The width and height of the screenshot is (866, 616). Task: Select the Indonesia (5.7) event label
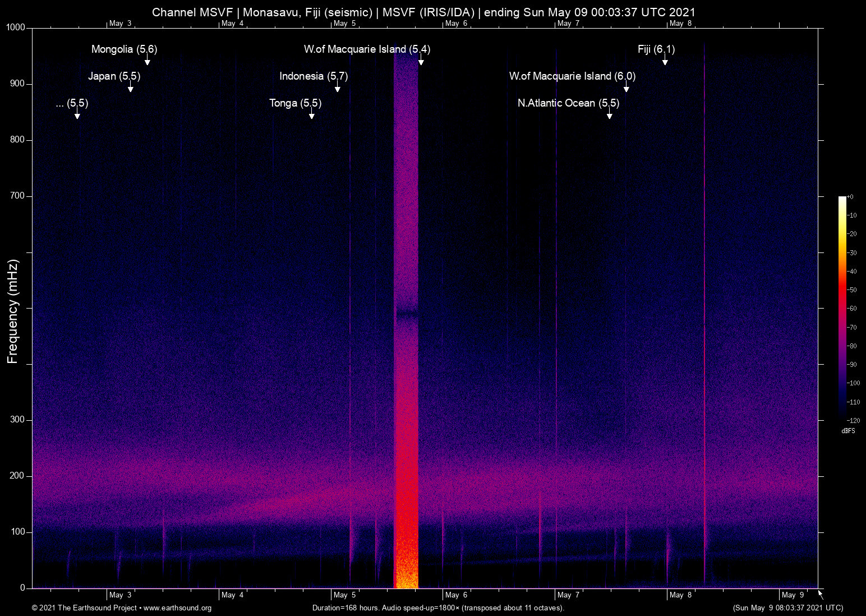point(314,76)
